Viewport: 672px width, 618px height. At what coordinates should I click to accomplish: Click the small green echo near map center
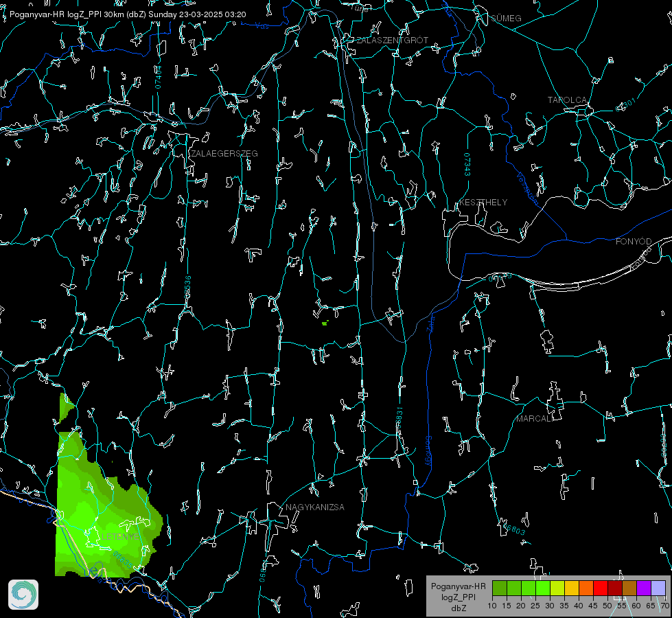tap(325, 323)
